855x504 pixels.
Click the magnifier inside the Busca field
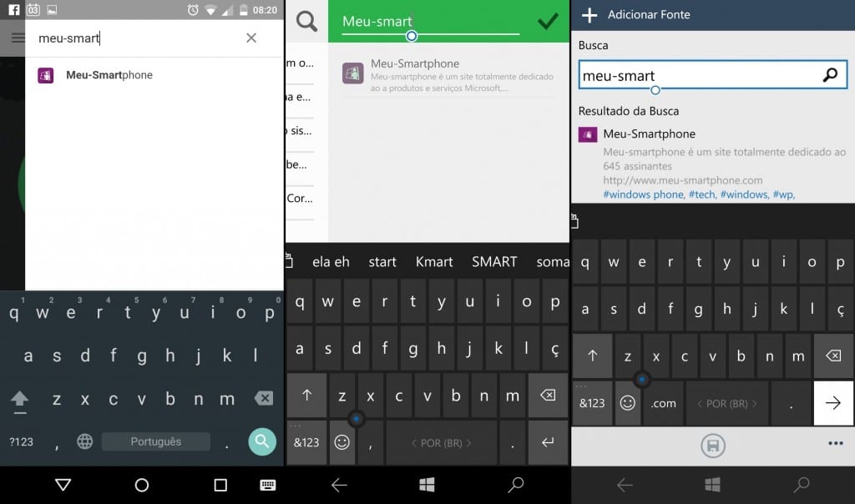829,75
